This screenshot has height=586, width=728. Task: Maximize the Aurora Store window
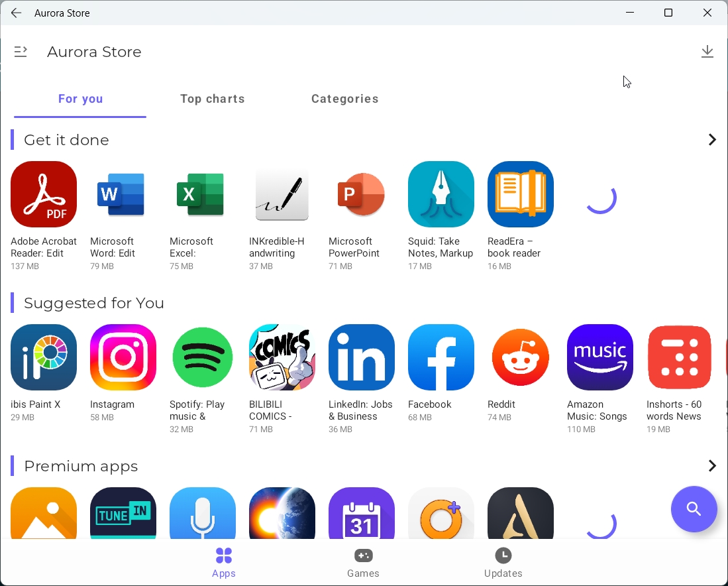668,13
